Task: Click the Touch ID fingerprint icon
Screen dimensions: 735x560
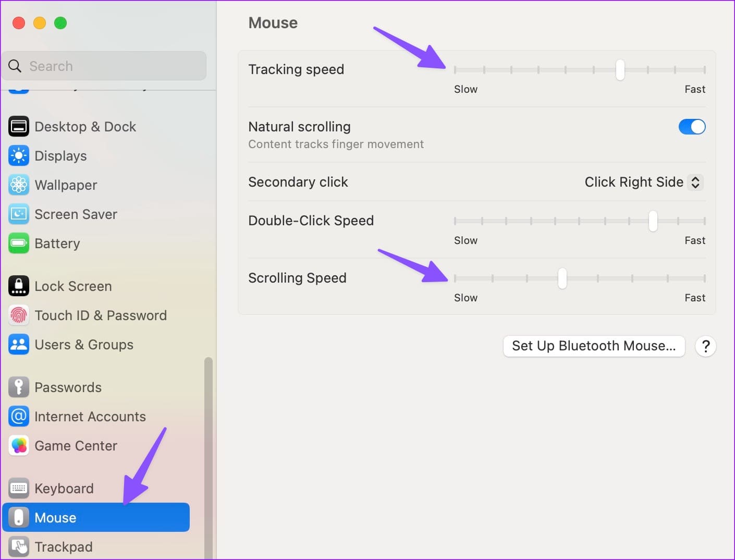Action: (19, 315)
